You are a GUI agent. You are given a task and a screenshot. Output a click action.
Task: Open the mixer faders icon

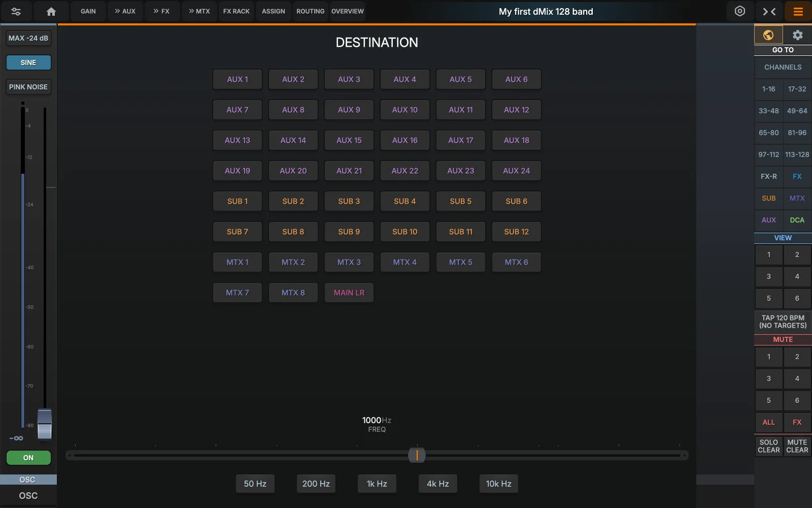coord(16,11)
